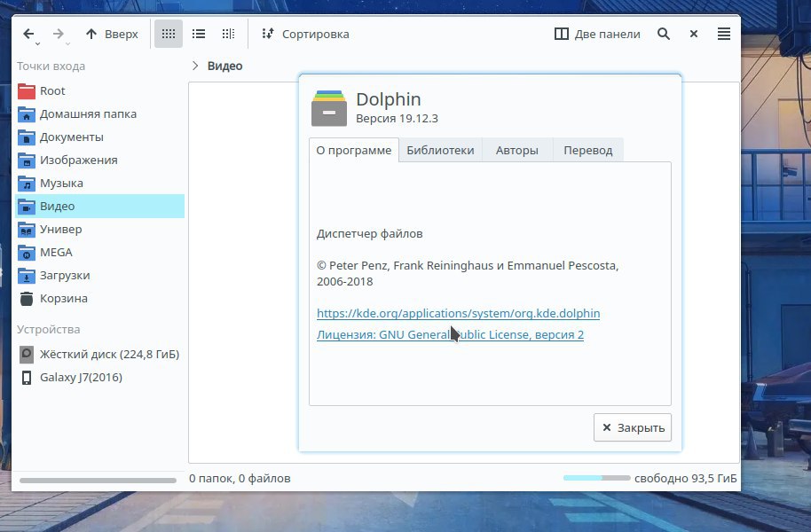This screenshot has height=532, width=811.
Task: Toggle Две панели split view
Action: pyautogui.click(x=597, y=34)
